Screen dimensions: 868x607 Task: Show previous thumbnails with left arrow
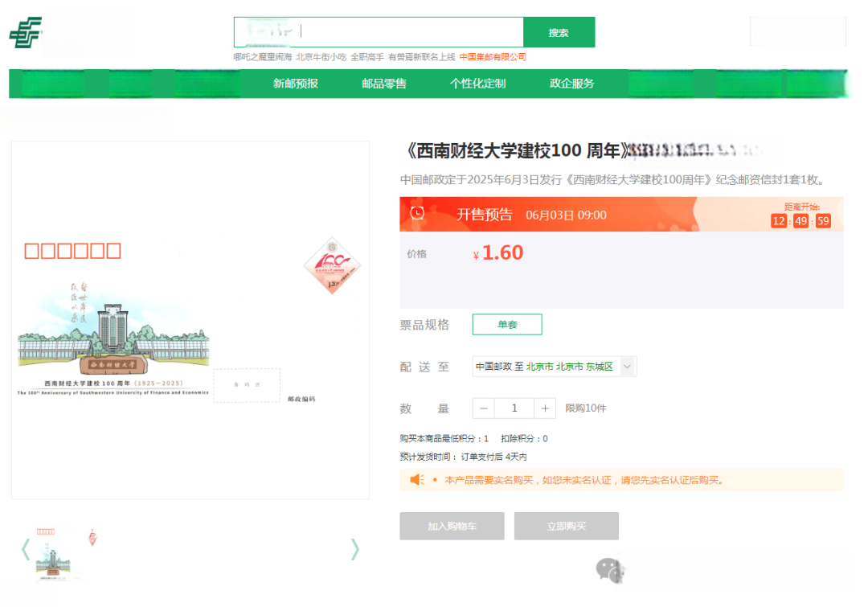26,549
